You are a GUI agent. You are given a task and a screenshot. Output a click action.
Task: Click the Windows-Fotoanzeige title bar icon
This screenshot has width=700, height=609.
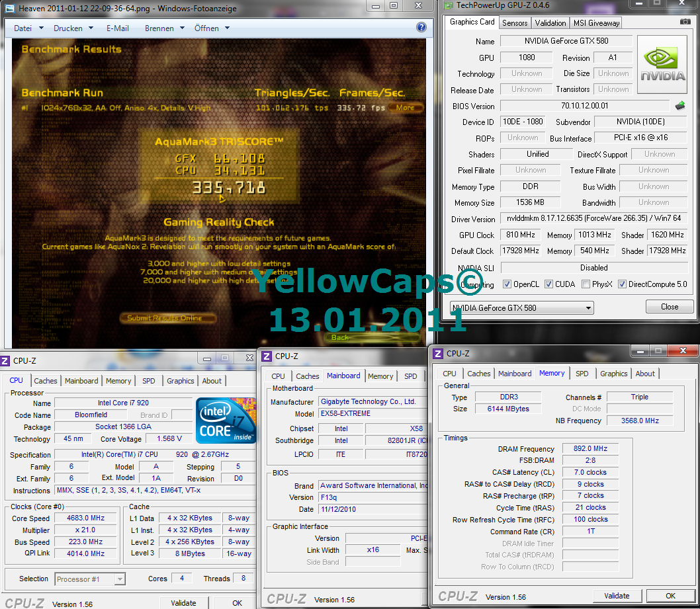pyautogui.click(x=10, y=9)
